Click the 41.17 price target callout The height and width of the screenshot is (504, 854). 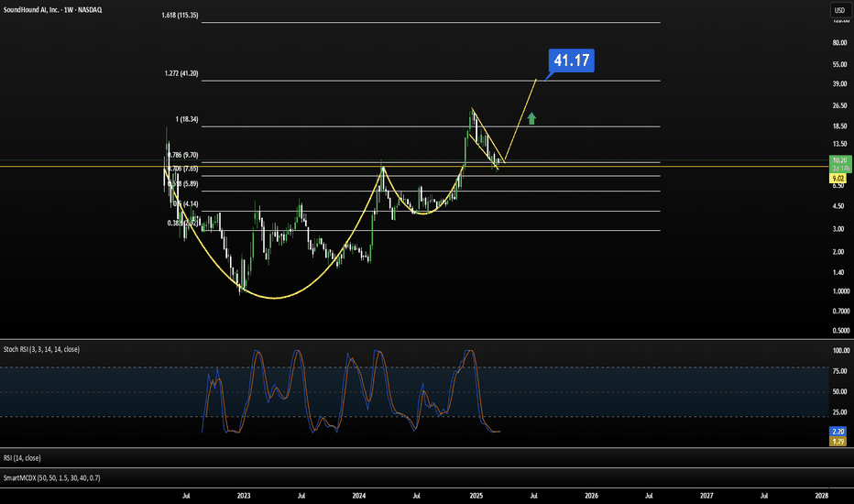(x=572, y=60)
